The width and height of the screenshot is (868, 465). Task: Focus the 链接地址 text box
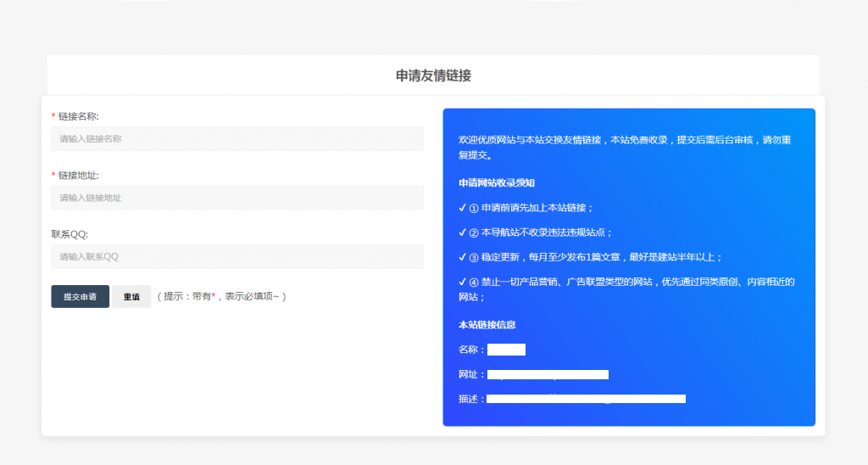click(x=236, y=198)
